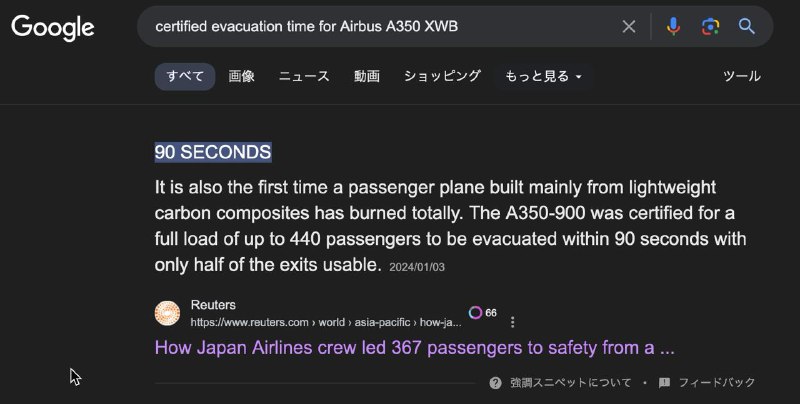
Task: Click the feedback speech bubble icon
Action: (665, 383)
